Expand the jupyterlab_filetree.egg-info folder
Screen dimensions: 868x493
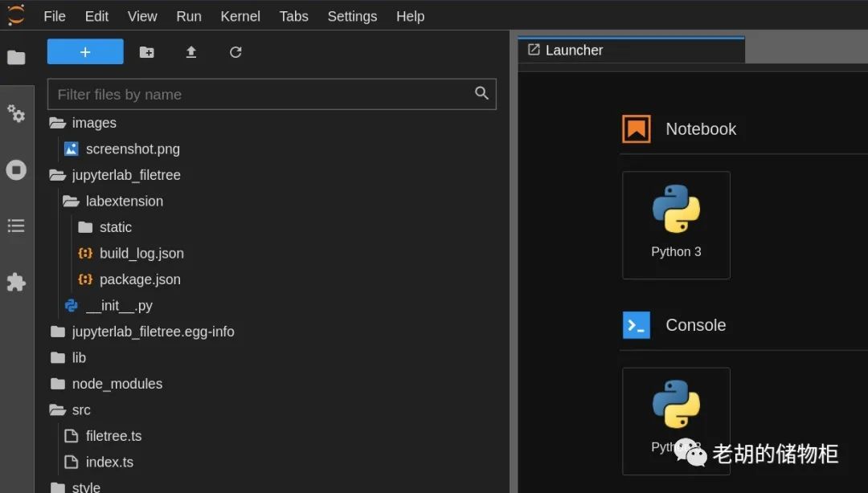point(142,332)
